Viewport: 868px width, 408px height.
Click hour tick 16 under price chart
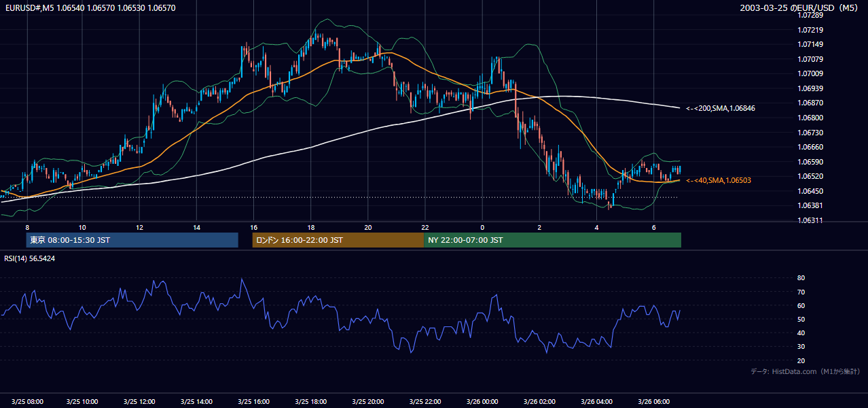pos(253,227)
